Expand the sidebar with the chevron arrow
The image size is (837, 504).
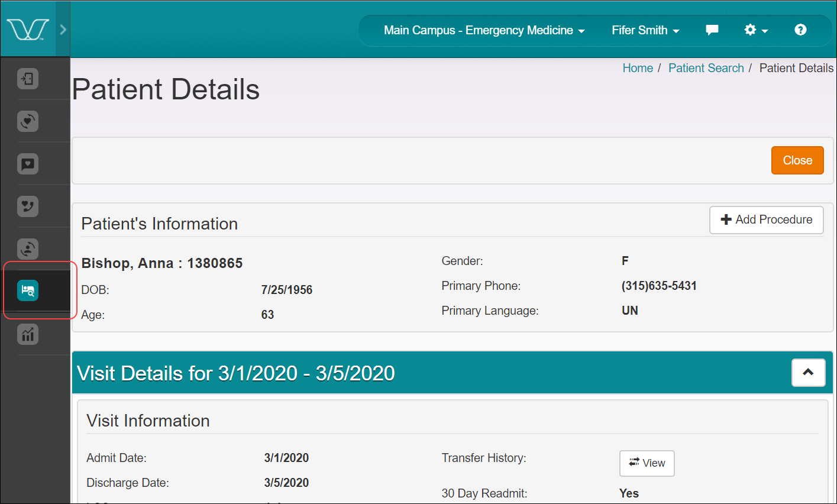pos(63,30)
